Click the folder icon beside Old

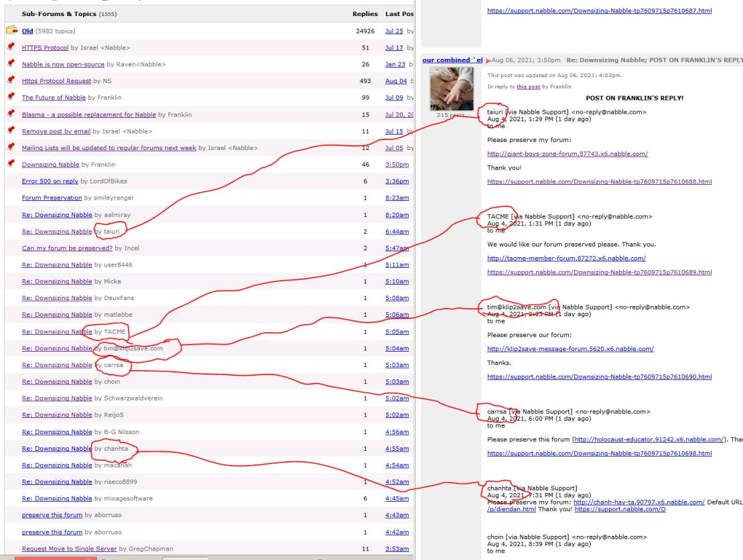click(11, 31)
